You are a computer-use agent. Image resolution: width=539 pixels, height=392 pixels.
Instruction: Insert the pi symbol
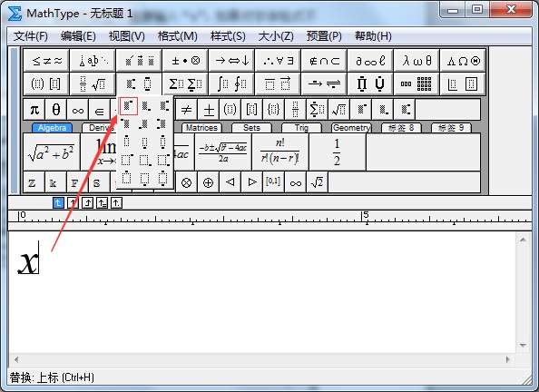click(34, 110)
